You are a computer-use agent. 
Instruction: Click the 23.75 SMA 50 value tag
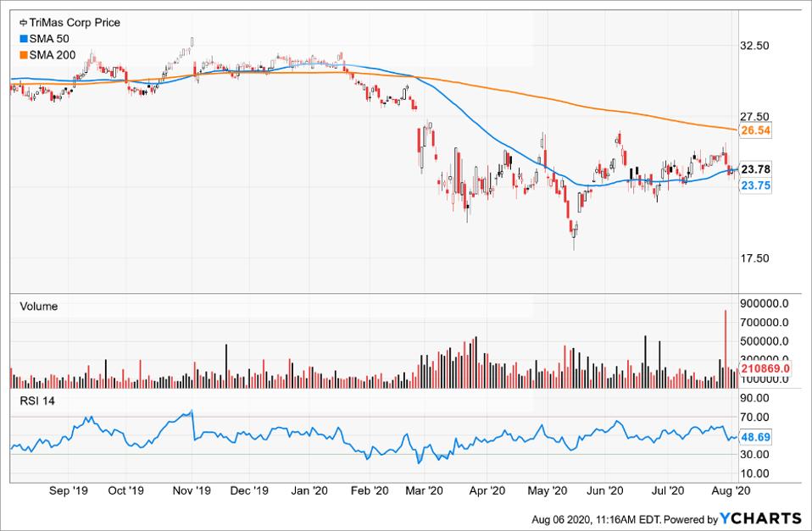click(x=755, y=185)
